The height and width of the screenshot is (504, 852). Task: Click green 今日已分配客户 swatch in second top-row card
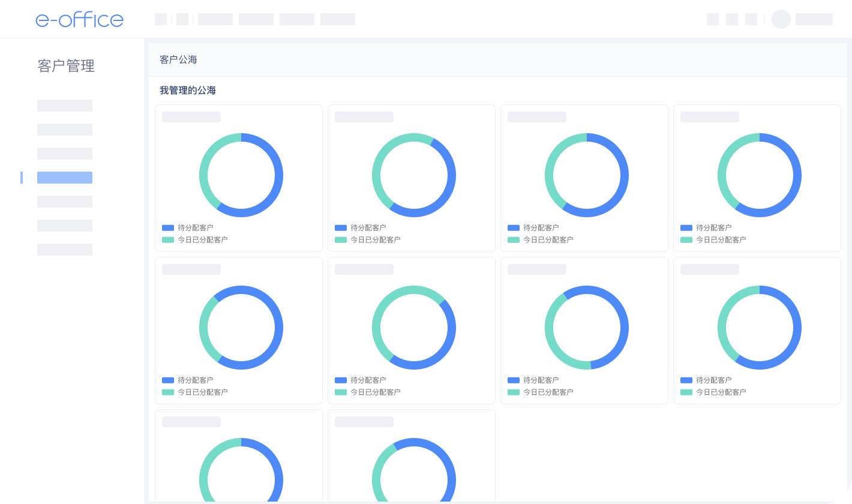341,240
